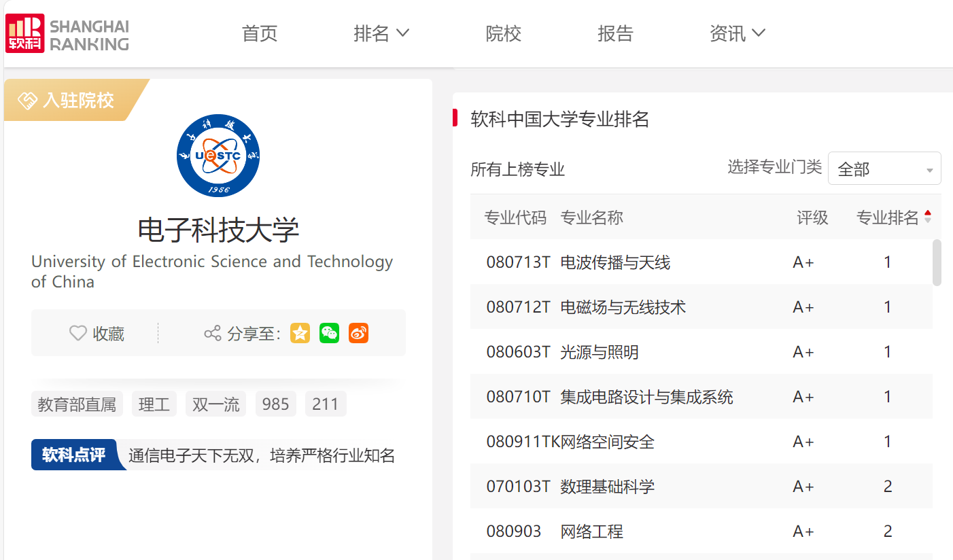Select the 网络空间安全 major row
Screen dimensions: 953x560
[701, 441]
